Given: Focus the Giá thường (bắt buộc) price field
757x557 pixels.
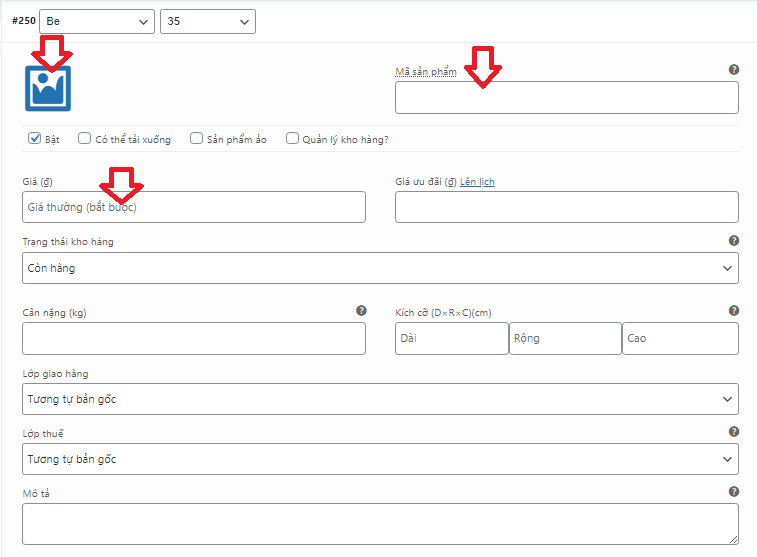Looking at the screenshot, I should tap(193, 207).
